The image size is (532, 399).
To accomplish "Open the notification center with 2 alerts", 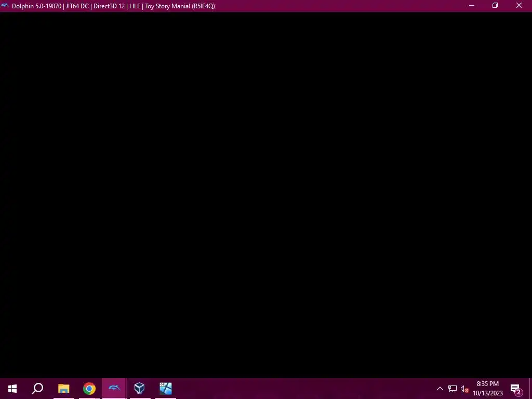I will [x=516, y=389].
